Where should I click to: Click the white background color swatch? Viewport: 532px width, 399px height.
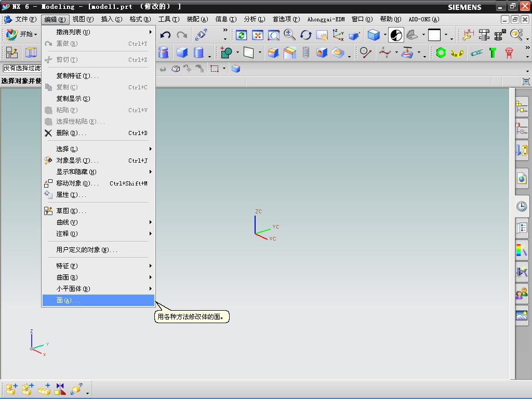pos(434,35)
